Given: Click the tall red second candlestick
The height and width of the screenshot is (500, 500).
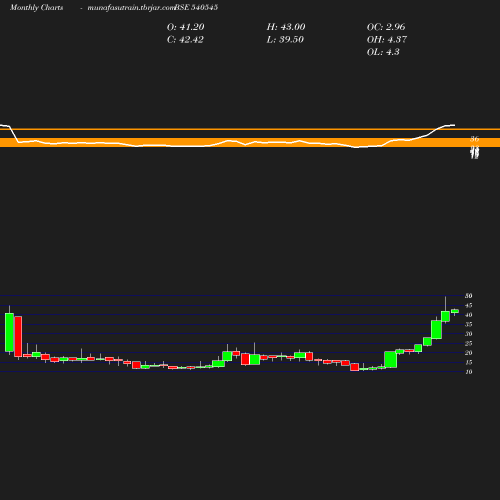Looking at the screenshot, I should click(18, 336).
